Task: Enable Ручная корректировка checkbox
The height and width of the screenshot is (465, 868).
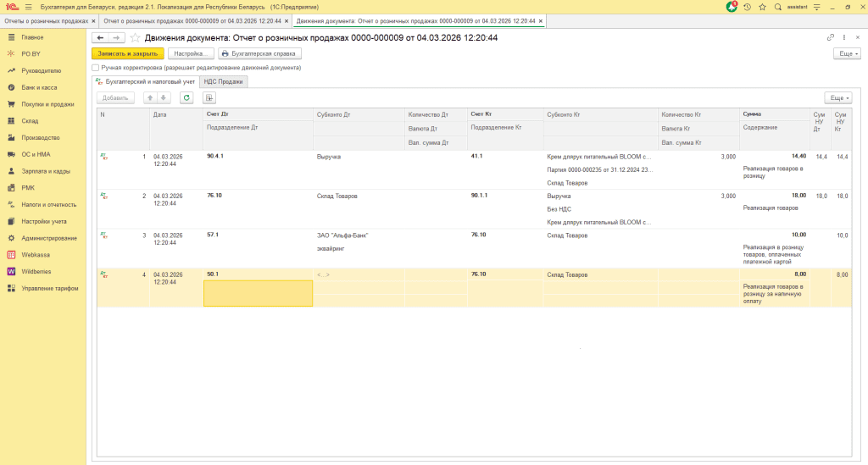Action: pos(96,67)
